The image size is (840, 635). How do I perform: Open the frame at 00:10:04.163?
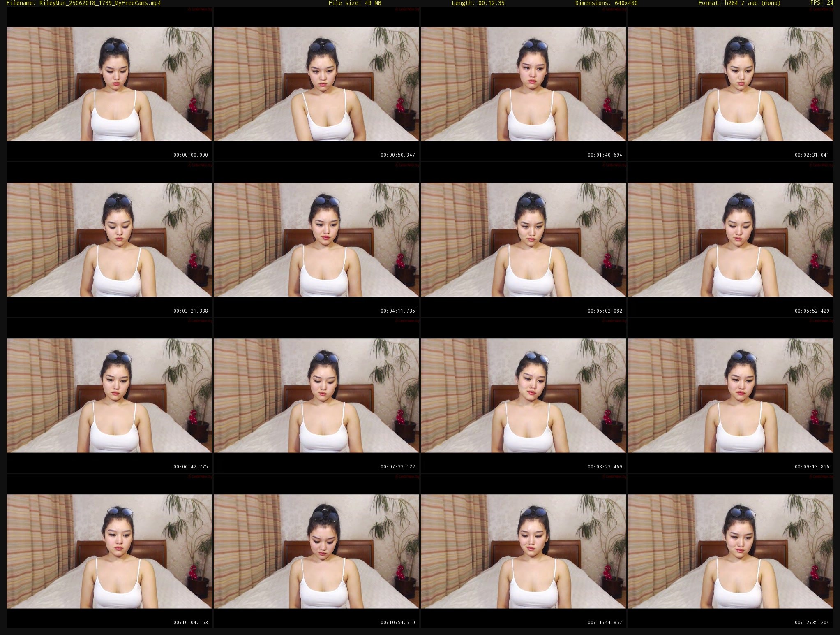tap(109, 552)
